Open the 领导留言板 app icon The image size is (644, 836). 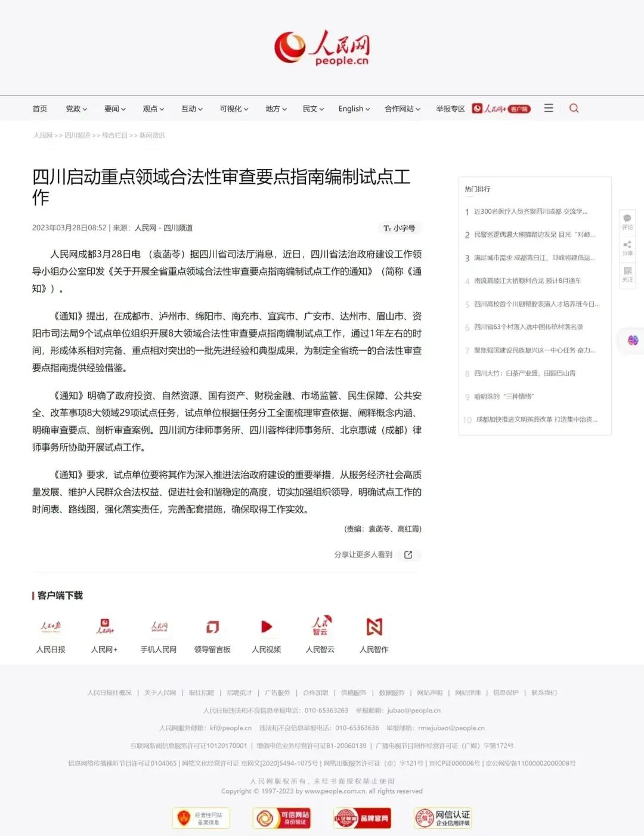(212, 627)
